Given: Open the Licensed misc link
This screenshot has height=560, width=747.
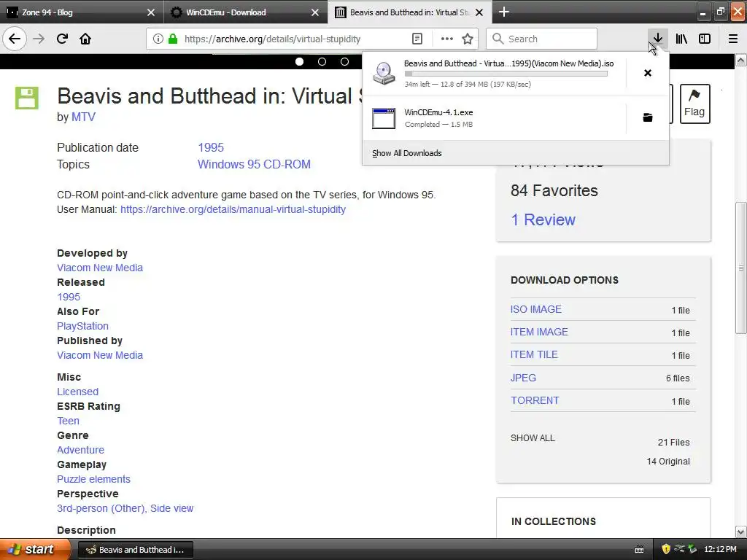Looking at the screenshot, I should 77,392.
